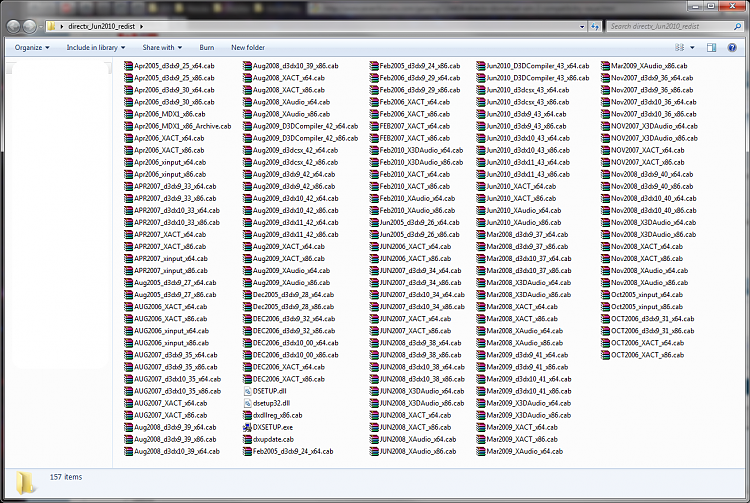Viewport: 750px width, 503px height.
Task: Click archive icon of Aug2008_d3dx10_39_x86.cab
Action: click(x=247, y=66)
